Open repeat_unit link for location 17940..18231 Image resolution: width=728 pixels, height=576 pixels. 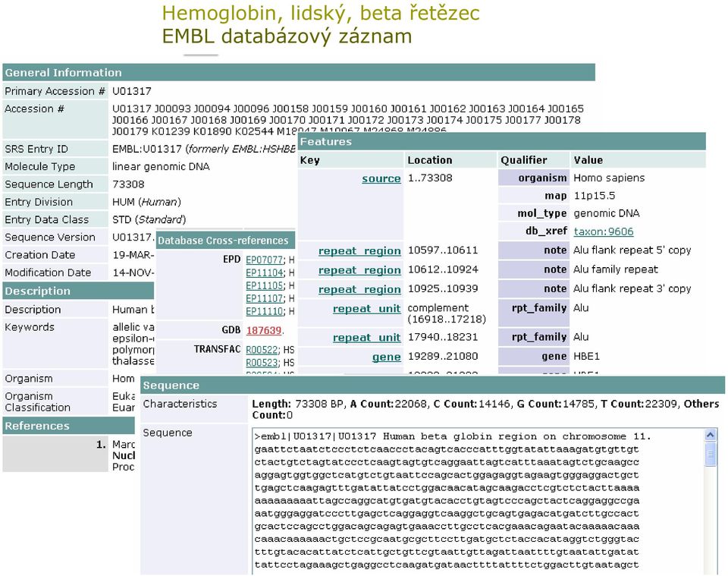click(x=366, y=338)
